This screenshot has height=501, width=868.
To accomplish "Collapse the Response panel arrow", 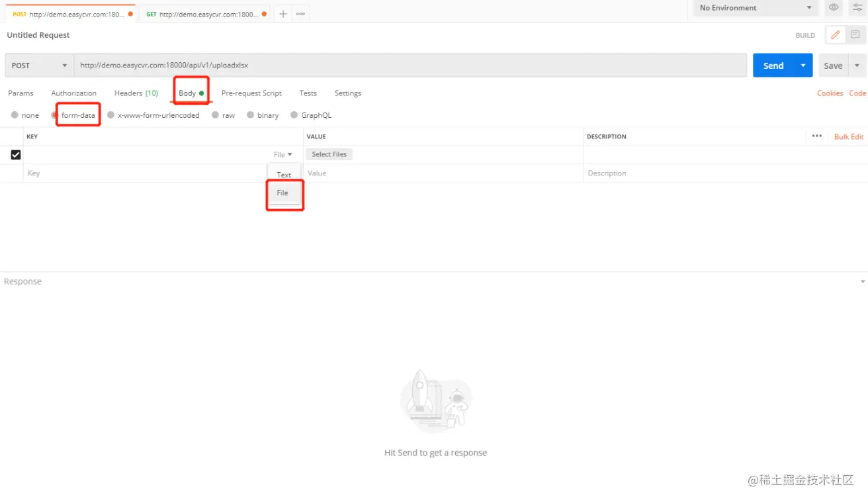I will pyautogui.click(x=863, y=282).
